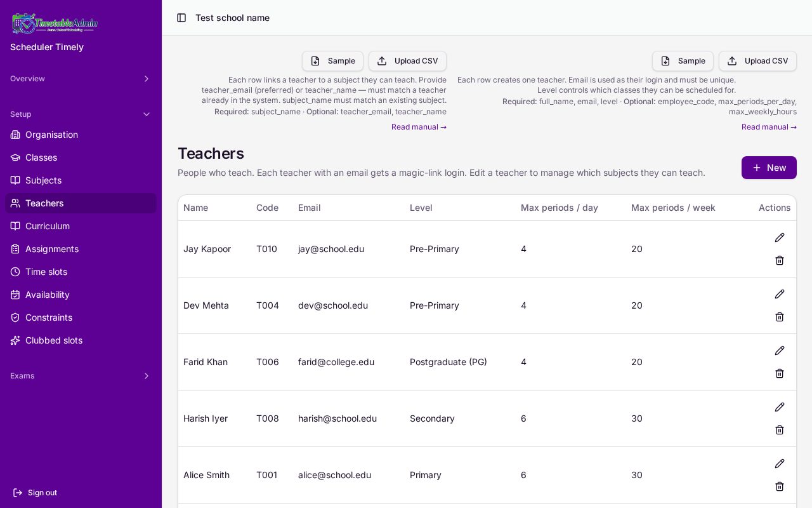Delete Dev Mehta using trash icon
This screenshot has width=812, height=508.
pyautogui.click(x=780, y=317)
